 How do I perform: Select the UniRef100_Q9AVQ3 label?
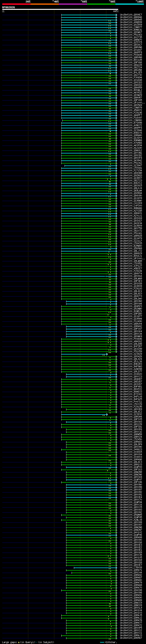click(x=131, y=85)
